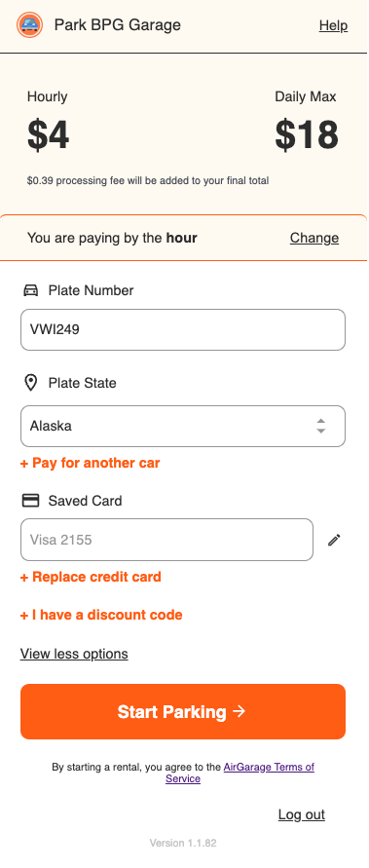This screenshot has width=369, height=868.
Task: Click the Park BPG Garage title
Action: click(x=117, y=25)
